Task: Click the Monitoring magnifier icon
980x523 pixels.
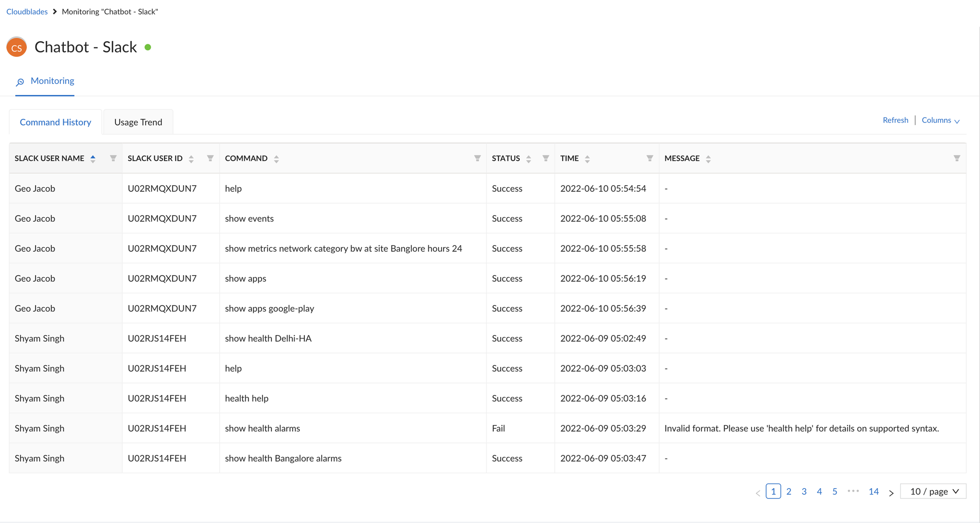Action: (x=20, y=81)
